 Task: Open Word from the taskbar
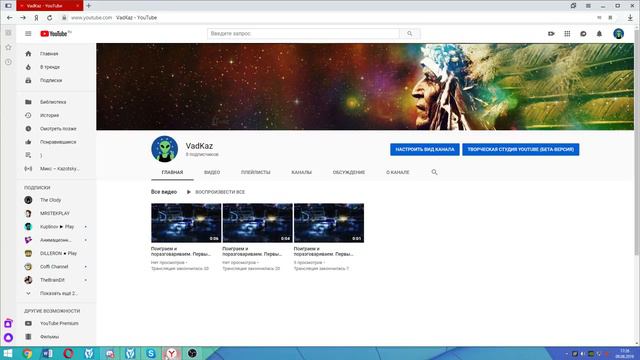pos(48,353)
